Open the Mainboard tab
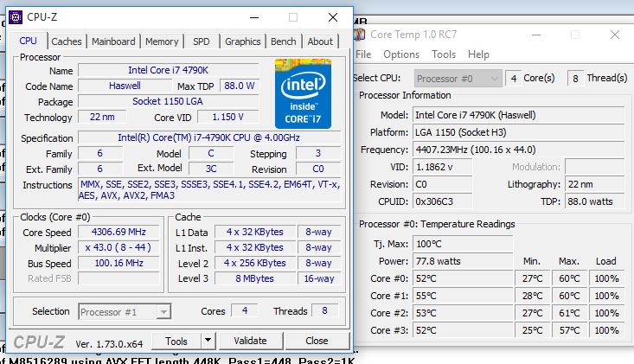 coord(113,42)
